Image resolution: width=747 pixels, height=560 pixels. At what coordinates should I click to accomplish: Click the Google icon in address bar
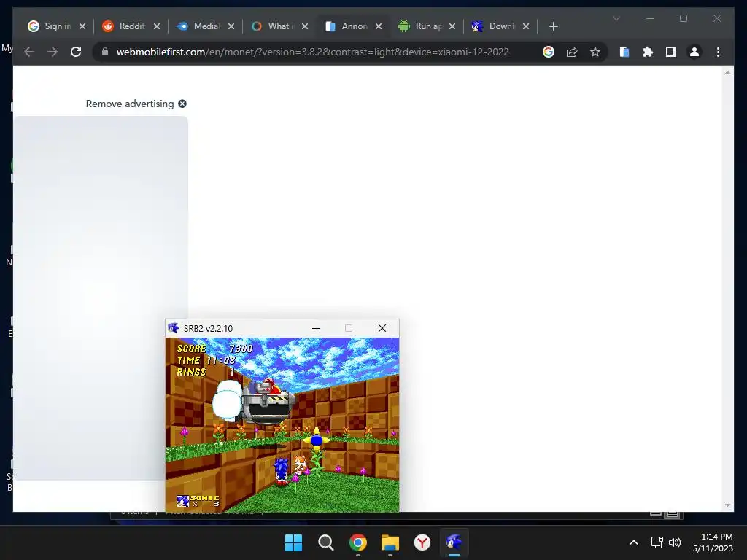[x=549, y=52]
